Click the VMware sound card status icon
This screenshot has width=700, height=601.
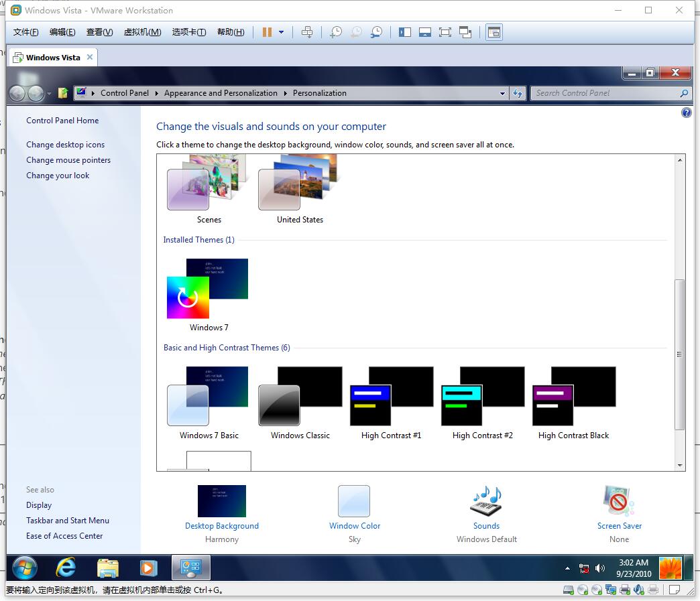point(639,590)
